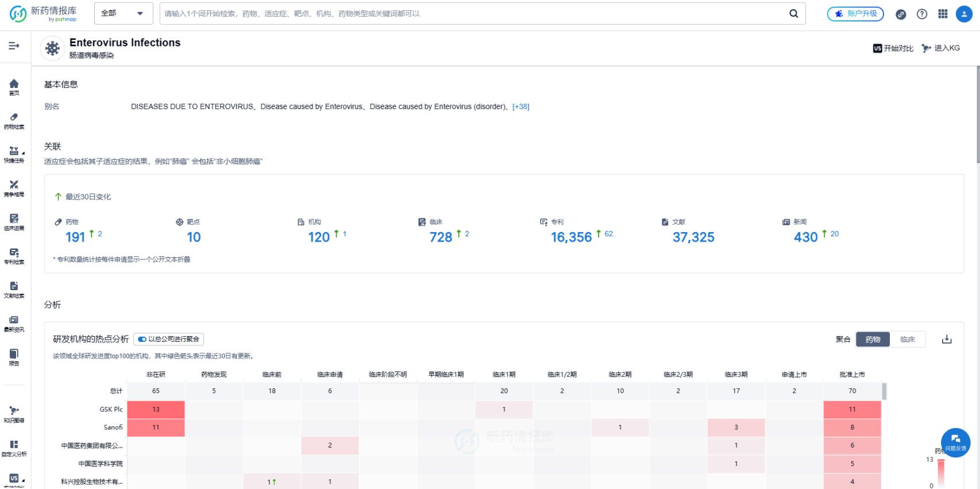Viewport: 980px width, 489px height.
Task: Switch aggregation to 药物
Action: [873, 340]
